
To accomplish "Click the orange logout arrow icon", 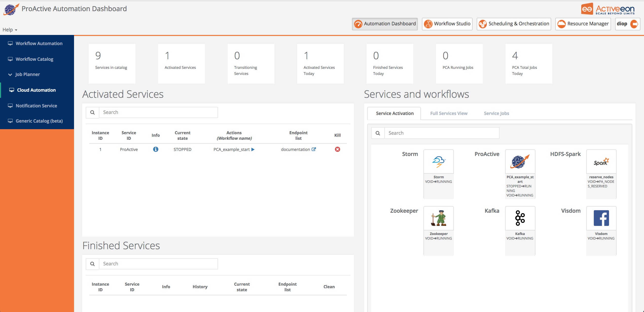I will click(x=634, y=24).
